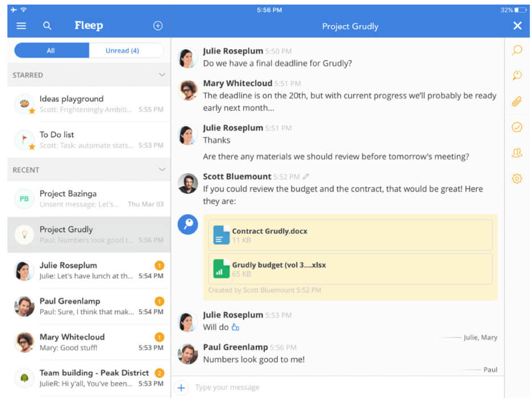The image size is (532, 408).
Task: Open the hamburger menu
Action: (x=21, y=26)
